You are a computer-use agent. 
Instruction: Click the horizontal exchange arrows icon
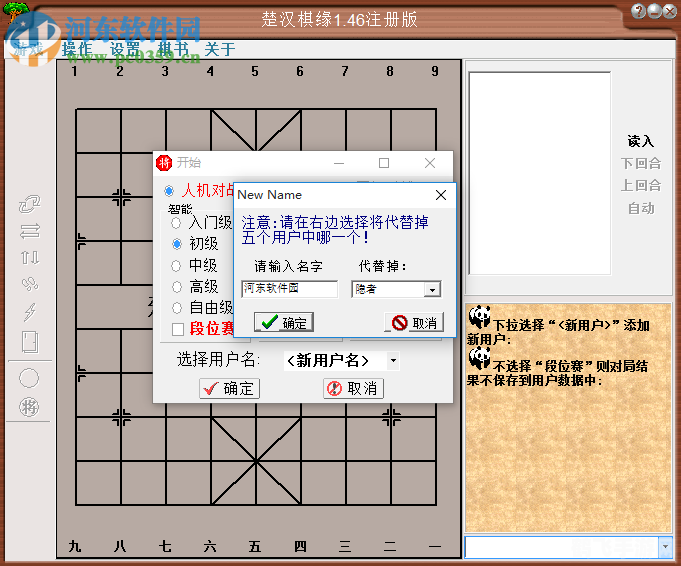(30, 231)
